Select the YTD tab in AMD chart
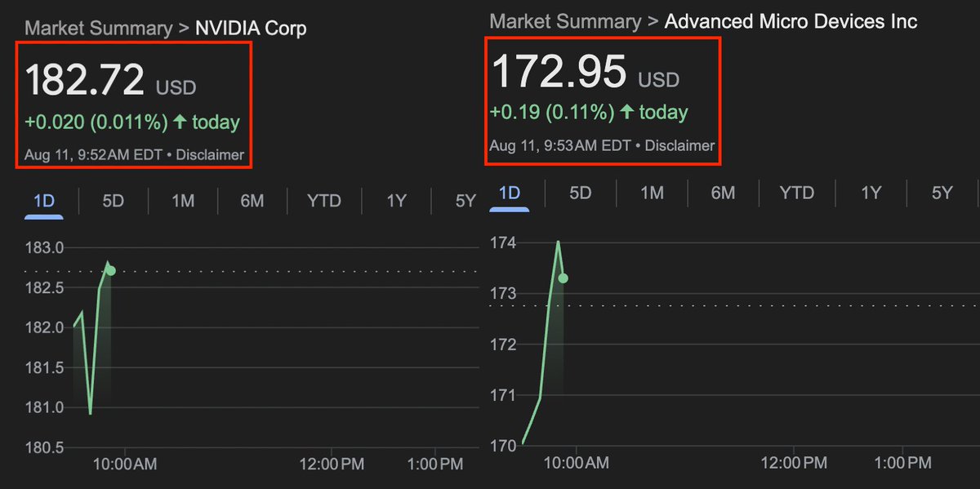Image resolution: width=980 pixels, height=489 pixels. pos(796,193)
